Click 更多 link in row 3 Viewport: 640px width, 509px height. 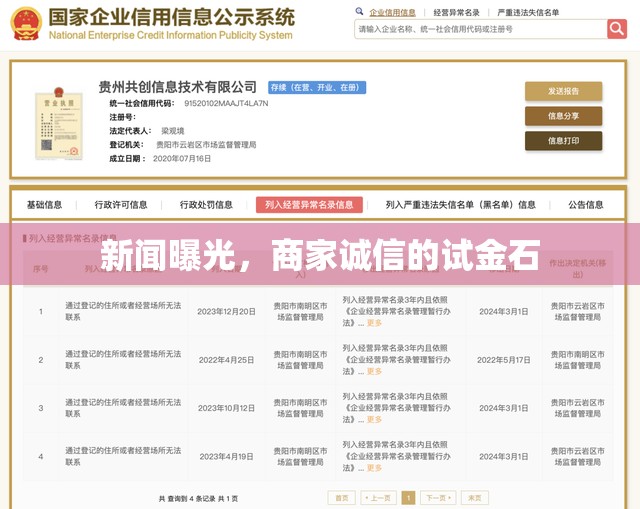374,419
